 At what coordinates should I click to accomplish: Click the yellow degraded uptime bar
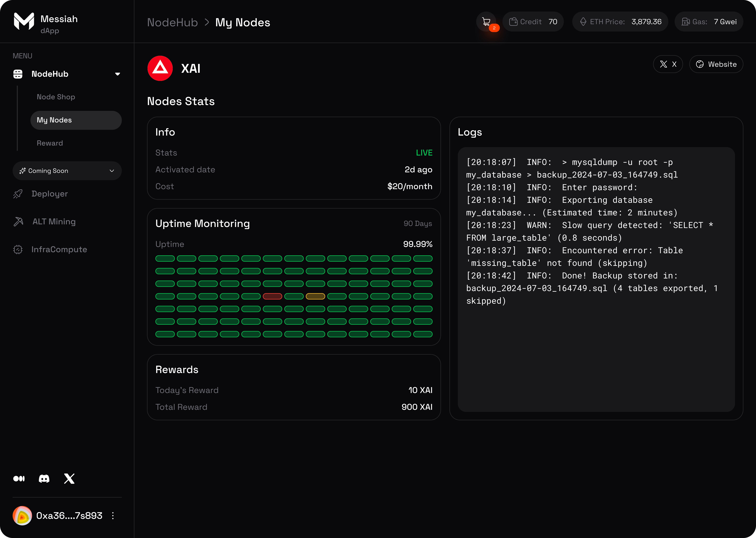[x=315, y=296]
